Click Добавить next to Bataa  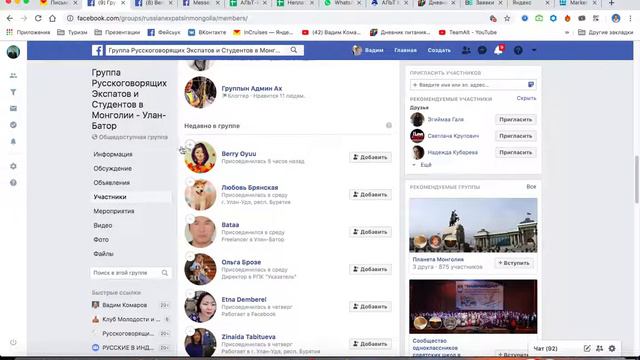(x=370, y=232)
